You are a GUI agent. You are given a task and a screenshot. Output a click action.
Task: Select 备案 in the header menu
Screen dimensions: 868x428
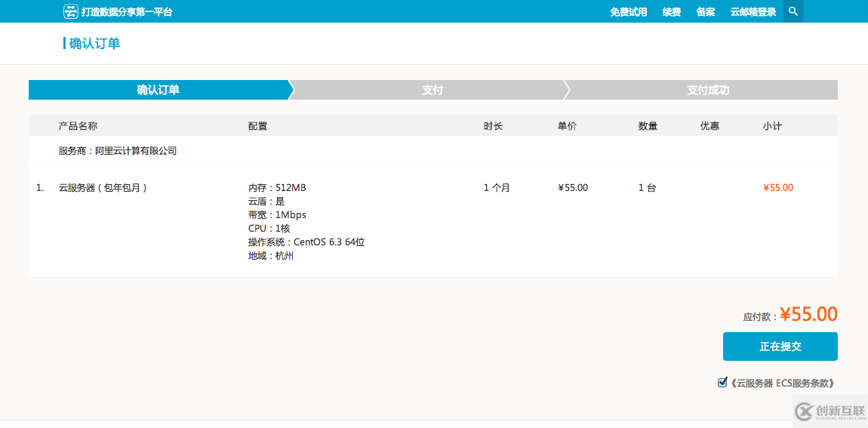(706, 12)
